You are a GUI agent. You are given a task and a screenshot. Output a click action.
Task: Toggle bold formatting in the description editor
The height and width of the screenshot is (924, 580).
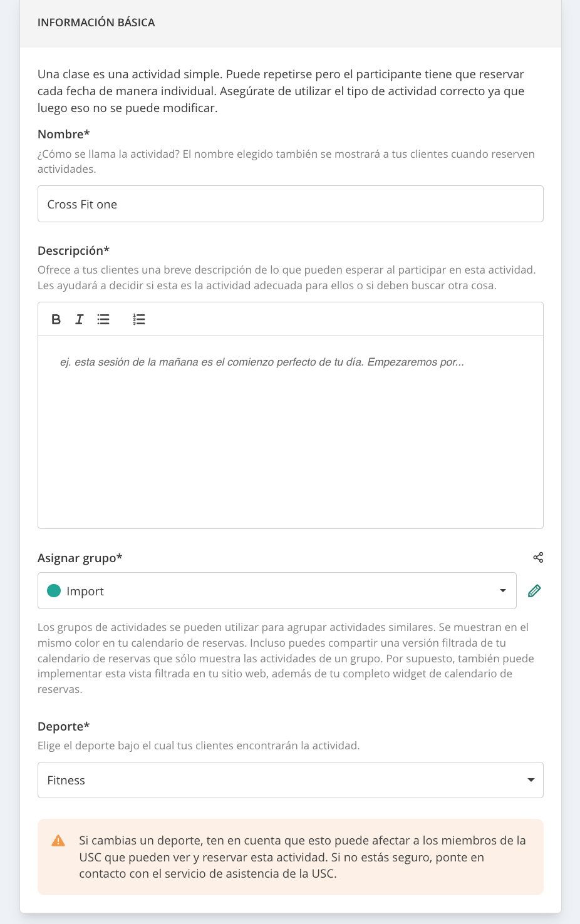[x=56, y=319]
